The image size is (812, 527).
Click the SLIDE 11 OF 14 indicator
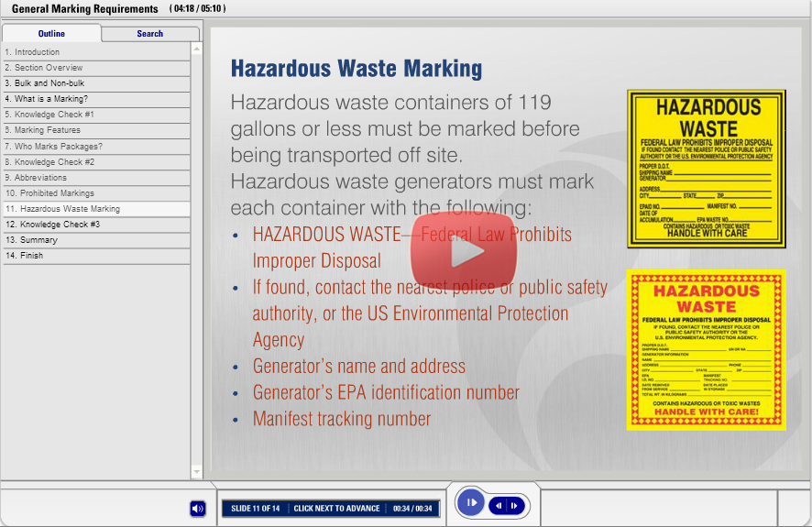point(256,509)
